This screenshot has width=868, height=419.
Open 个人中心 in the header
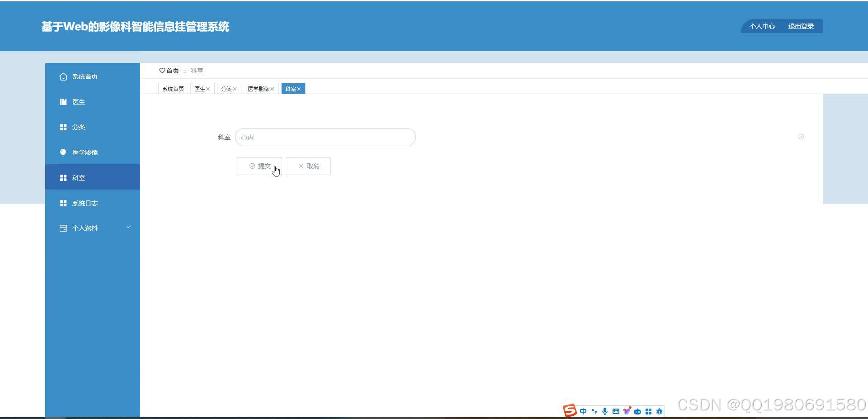pos(762,26)
